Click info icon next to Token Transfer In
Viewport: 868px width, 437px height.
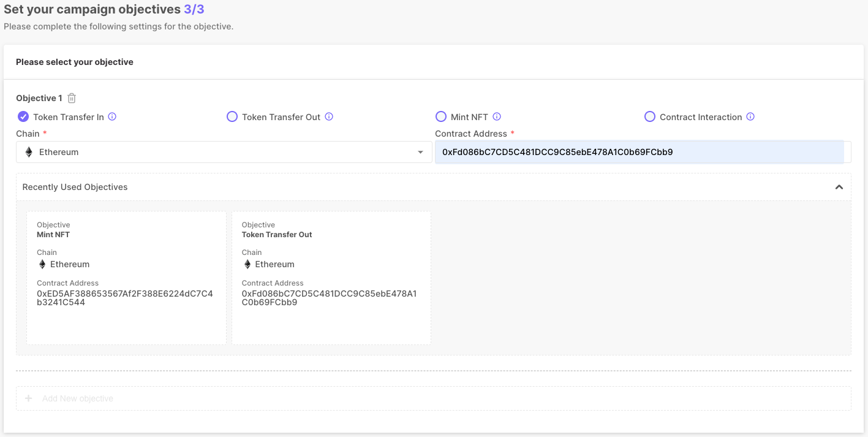tap(112, 116)
